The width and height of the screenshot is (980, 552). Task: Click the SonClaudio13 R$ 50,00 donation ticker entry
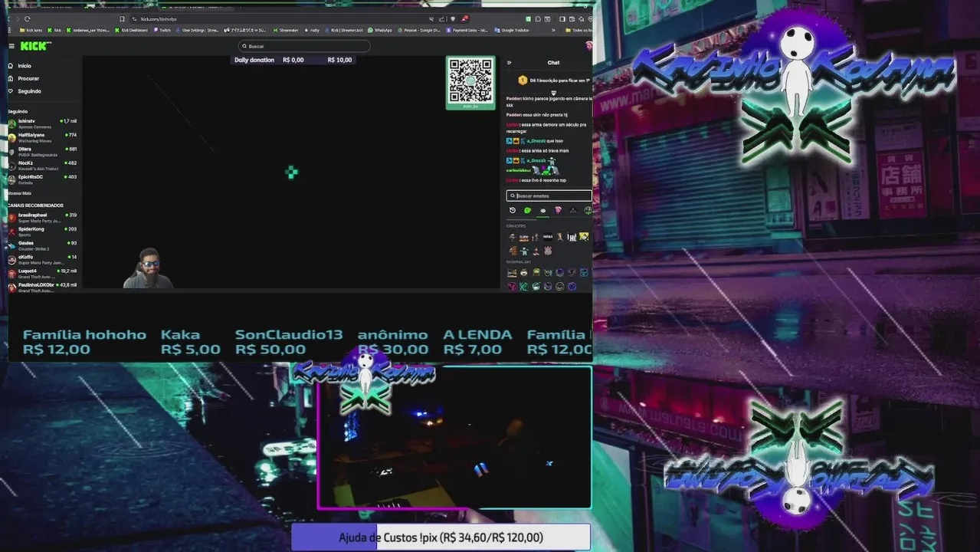(289, 342)
